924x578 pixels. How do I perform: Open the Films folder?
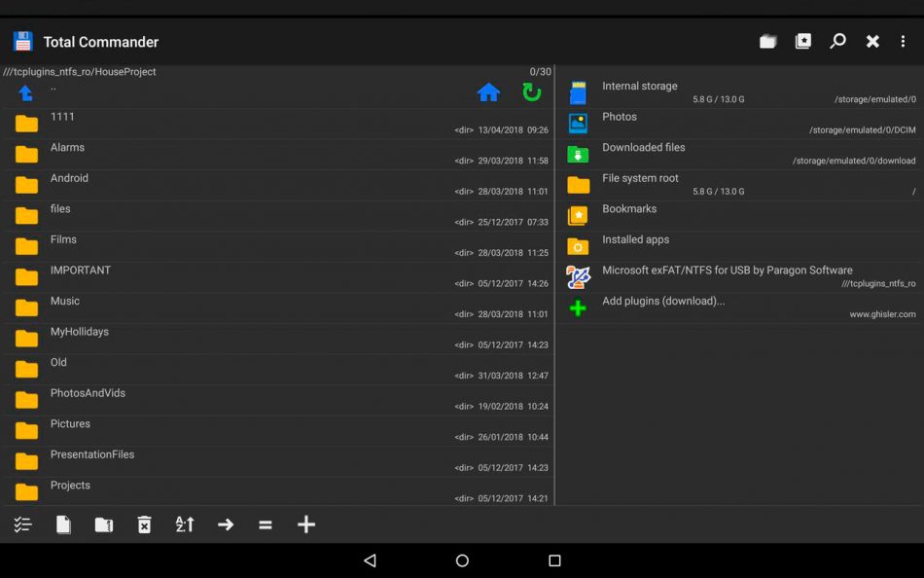coord(279,246)
